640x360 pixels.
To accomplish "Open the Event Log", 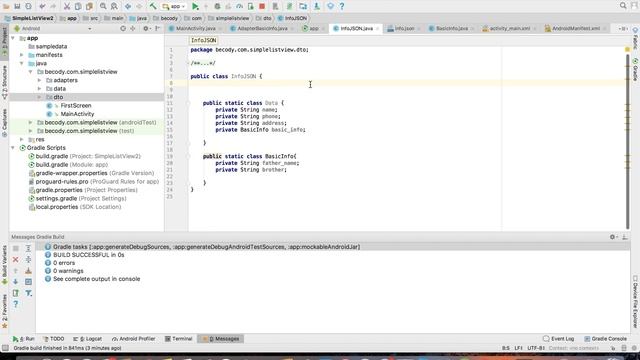I will coord(558,339).
